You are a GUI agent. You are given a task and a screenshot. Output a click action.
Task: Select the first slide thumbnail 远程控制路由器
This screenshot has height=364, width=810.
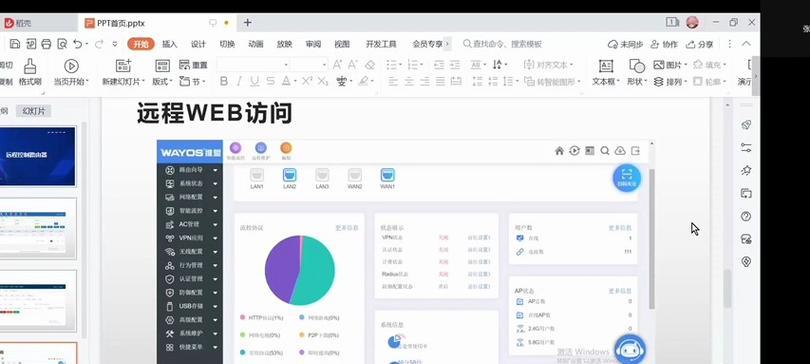click(x=37, y=156)
